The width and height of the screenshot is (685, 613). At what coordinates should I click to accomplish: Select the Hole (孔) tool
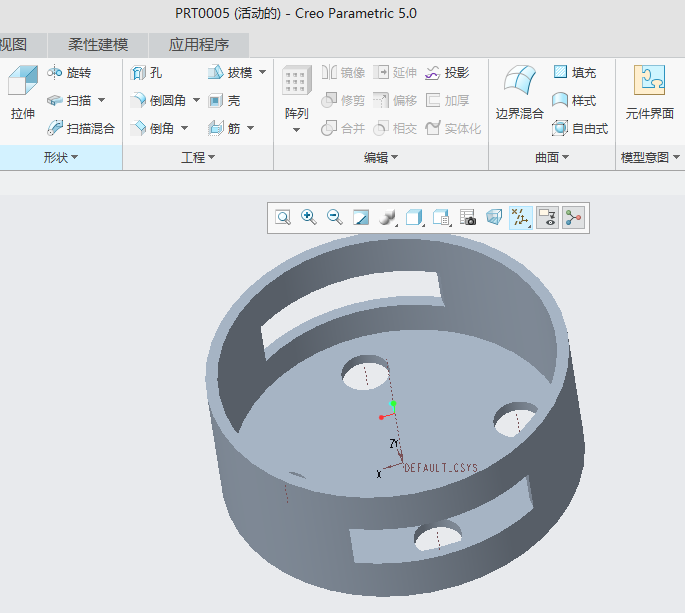click(146, 73)
